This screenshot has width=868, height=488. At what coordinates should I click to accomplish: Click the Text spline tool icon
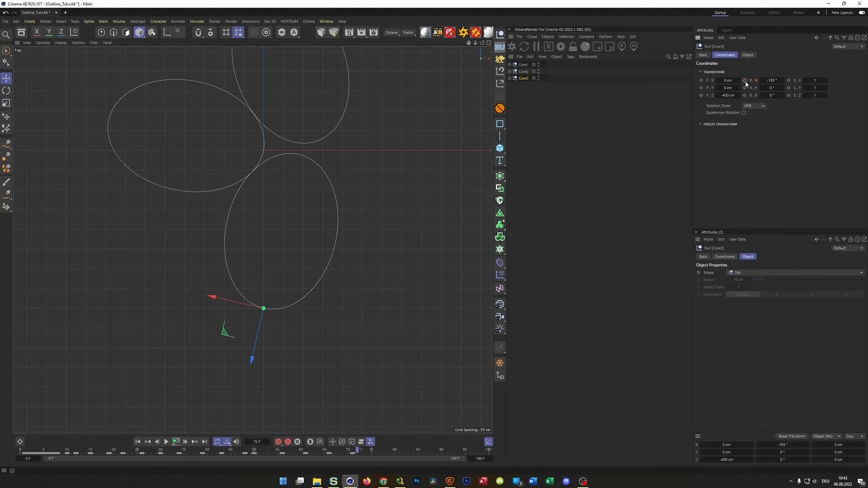500,161
